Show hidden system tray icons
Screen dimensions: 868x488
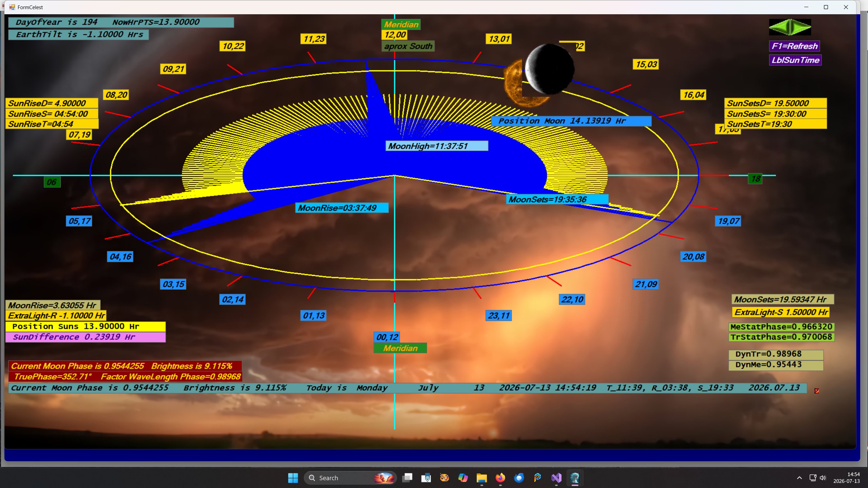[x=800, y=478]
